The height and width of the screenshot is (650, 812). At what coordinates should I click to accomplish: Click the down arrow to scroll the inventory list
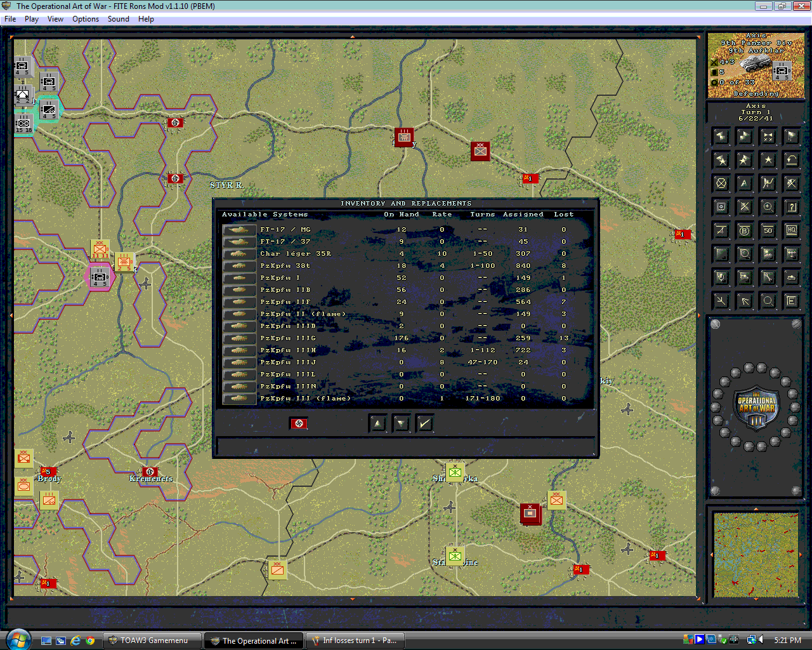[x=400, y=423]
